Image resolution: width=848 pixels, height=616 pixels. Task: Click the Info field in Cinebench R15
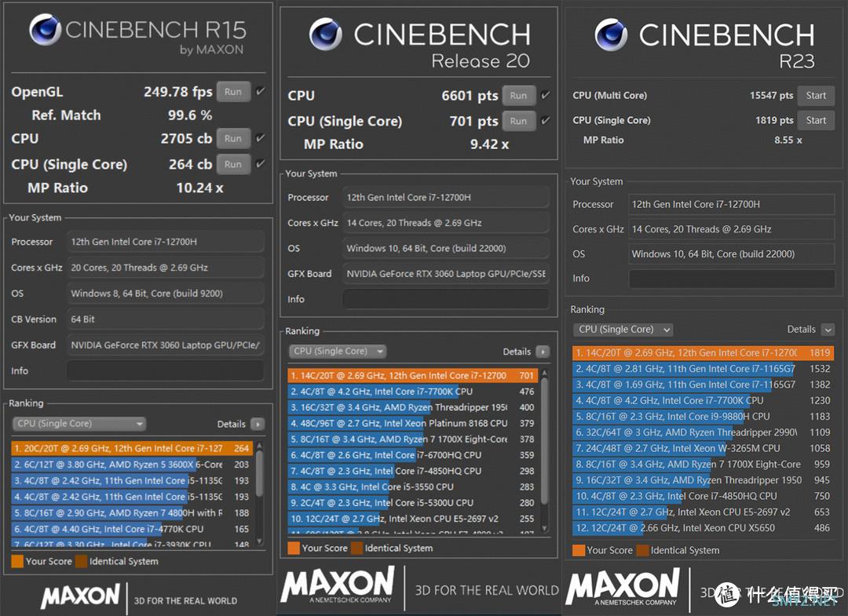coord(166,370)
